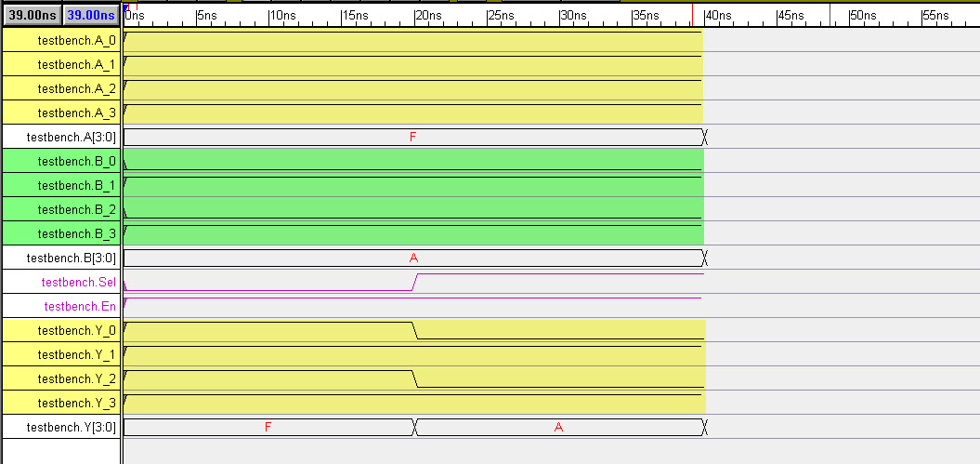Click the 5ns mark on time ruler
This screenshot has height=464, width=980.
(x=205, y=16)
